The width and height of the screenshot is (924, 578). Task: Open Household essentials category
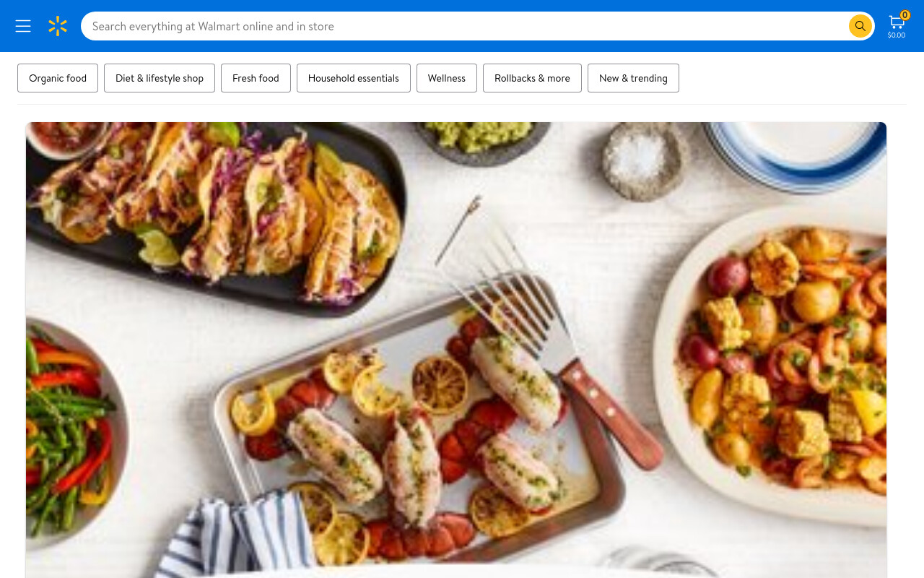click(354, 78)
